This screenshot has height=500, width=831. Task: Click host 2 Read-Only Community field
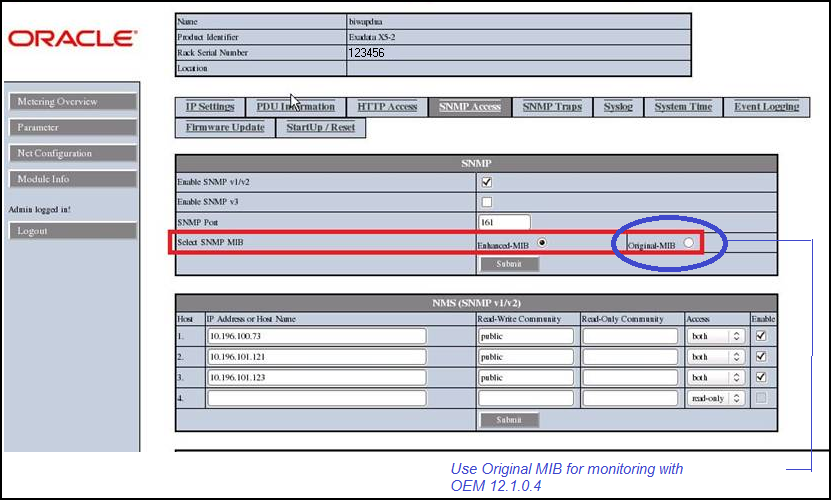pos(630,357)
